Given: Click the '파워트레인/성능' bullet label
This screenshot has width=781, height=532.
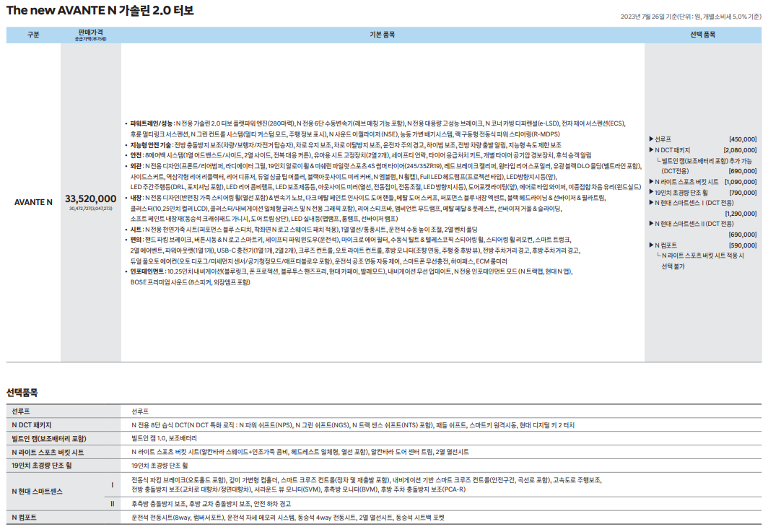Looking at the screenshot, I should point(152,123).
